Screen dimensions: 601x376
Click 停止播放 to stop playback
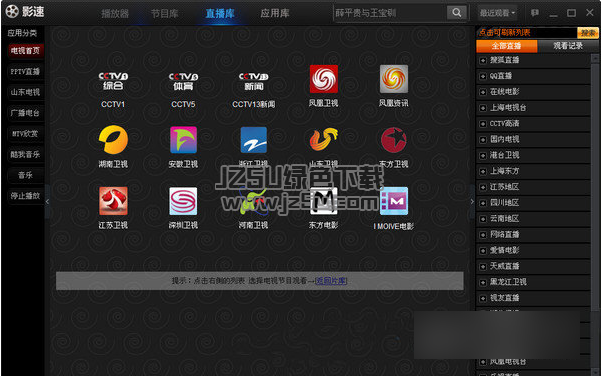[x=25, y=196]
